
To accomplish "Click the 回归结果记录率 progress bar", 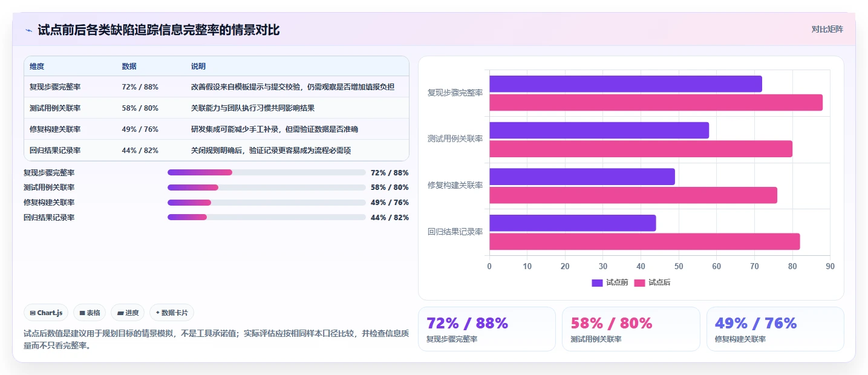I will (267, 217).
